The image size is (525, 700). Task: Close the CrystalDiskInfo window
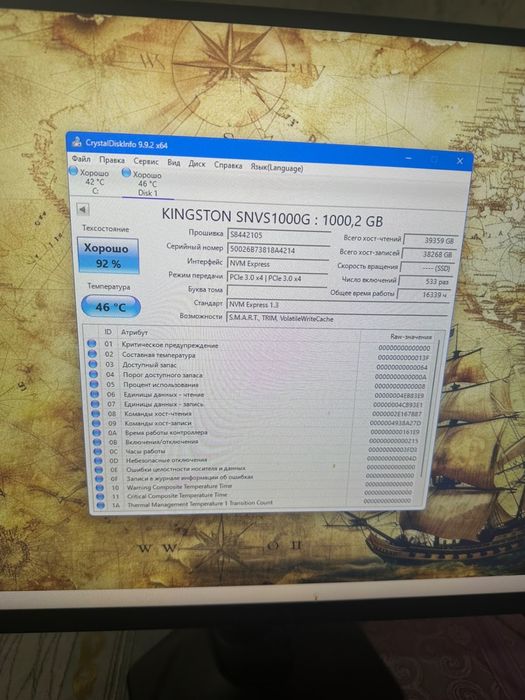[460, 161]
